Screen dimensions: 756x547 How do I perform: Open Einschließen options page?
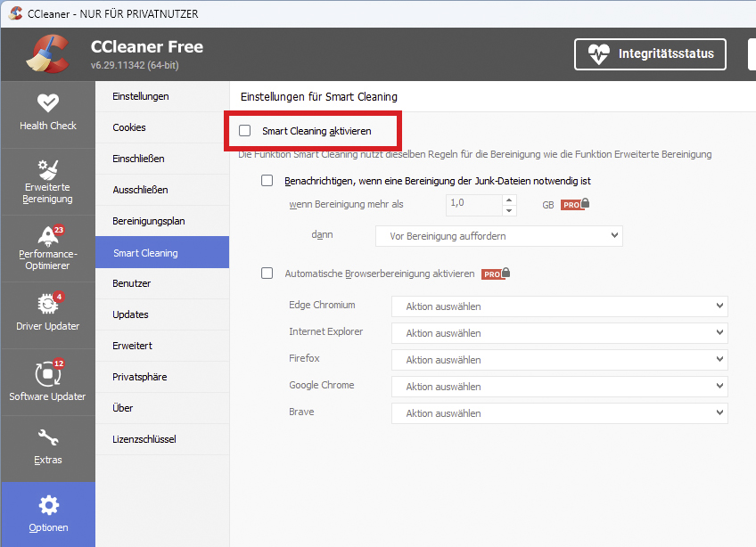coord(162,159)
